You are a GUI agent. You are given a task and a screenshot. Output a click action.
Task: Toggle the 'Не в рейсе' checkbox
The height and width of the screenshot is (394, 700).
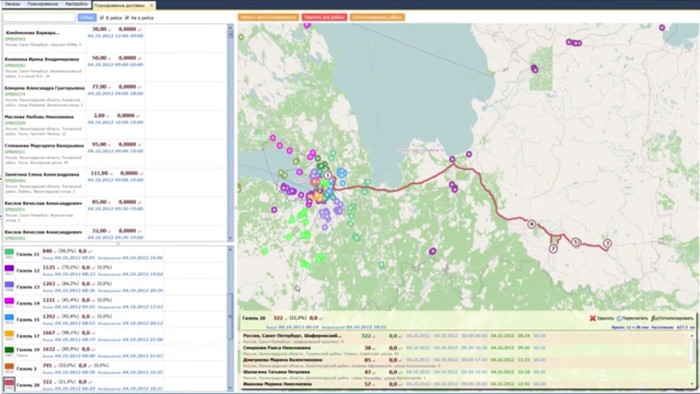127,18
